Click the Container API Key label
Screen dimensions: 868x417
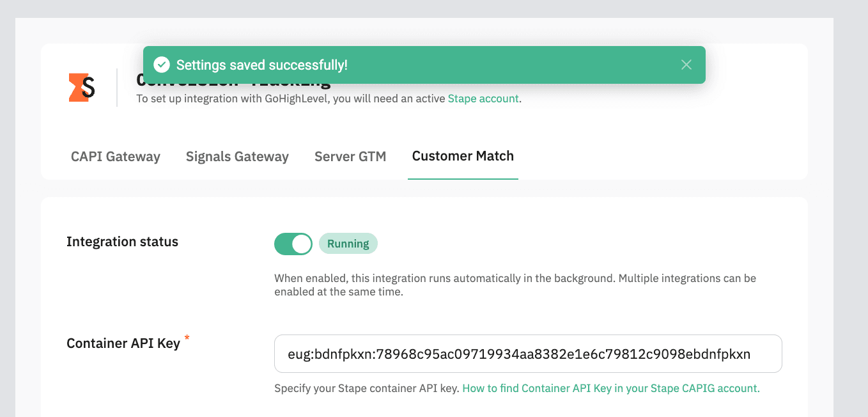click(x=123, y=343)
